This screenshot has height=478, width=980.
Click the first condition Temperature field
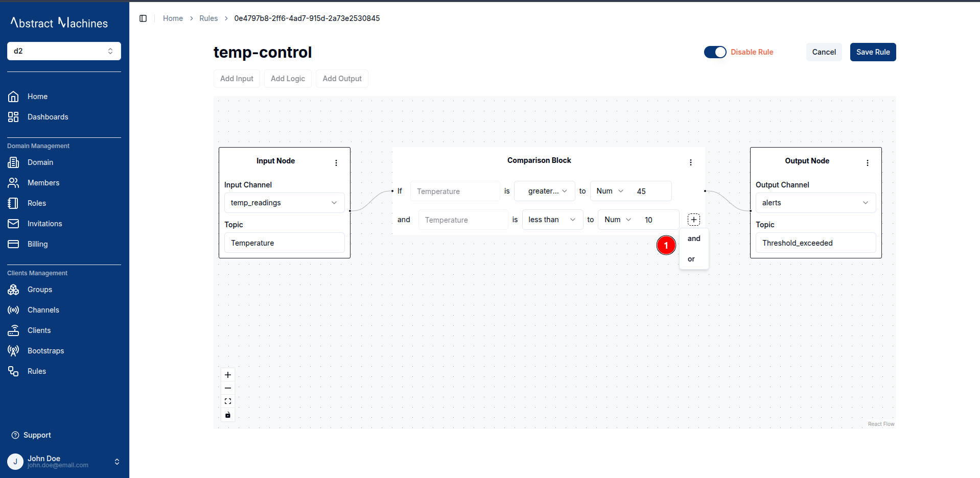tap(455, 191)
